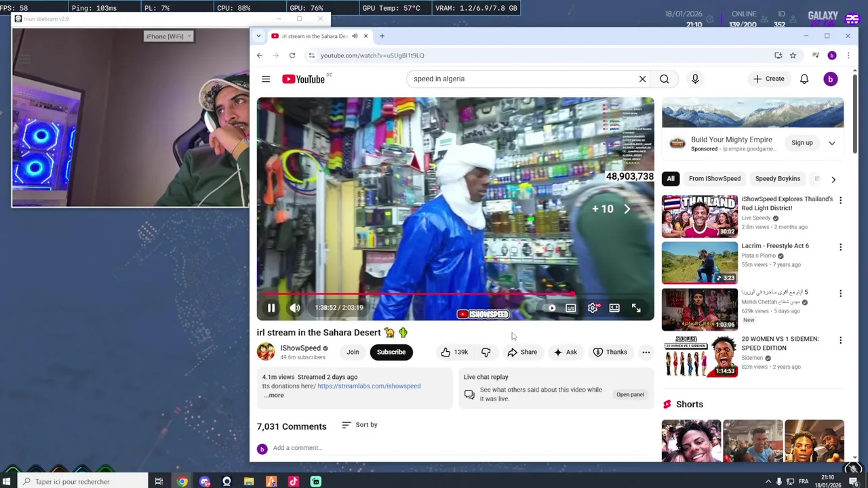This screenshot has width=868, height=488.
Task: Open File Explorer from the taskbar
Action: pyautogui.click(x=249, y=482)
